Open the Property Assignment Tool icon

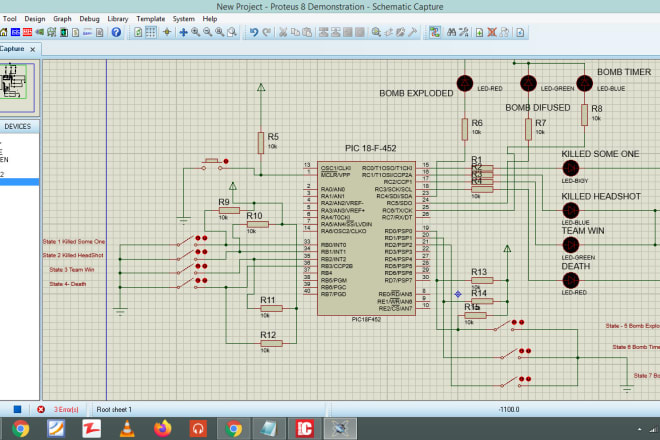click(464, 32)
